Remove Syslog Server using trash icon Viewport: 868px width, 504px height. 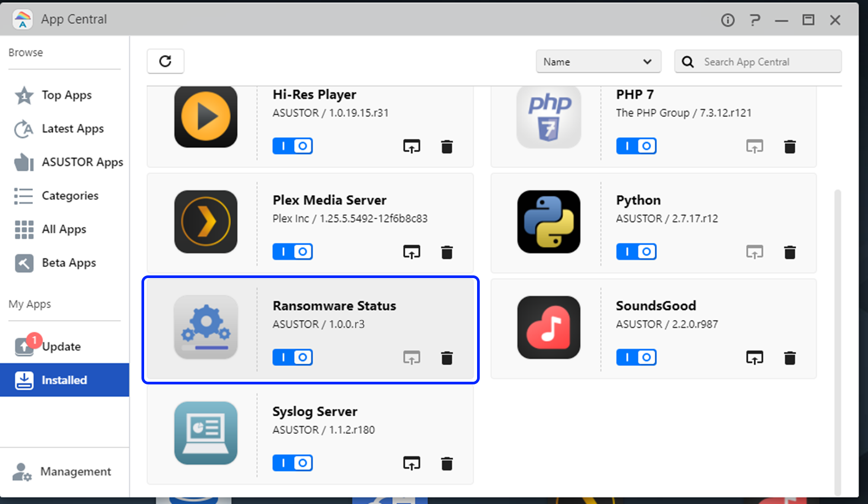[447, 464]
